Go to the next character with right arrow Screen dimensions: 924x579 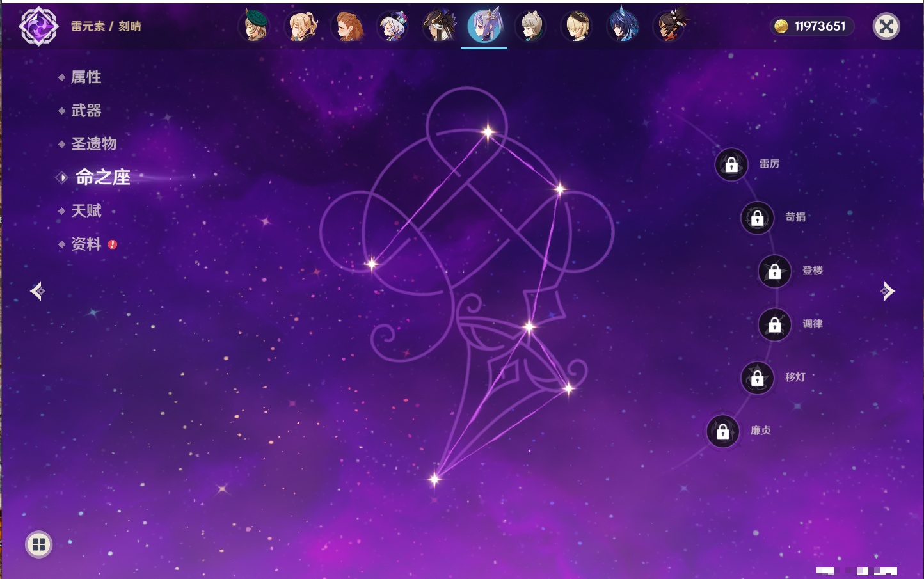coord(888,291)
